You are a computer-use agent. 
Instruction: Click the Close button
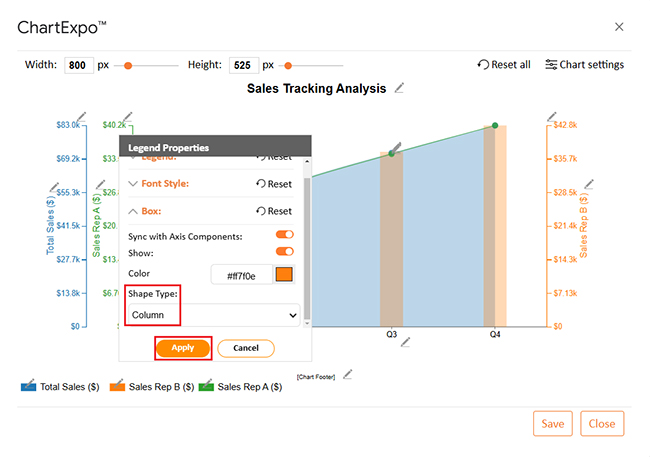click(x=602, y=423)
